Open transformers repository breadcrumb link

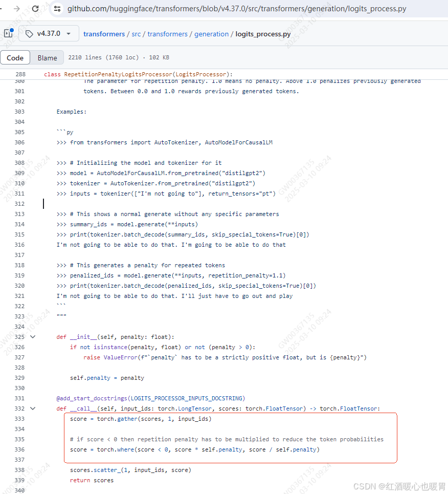pyautogui.click(x=104, y=34)
